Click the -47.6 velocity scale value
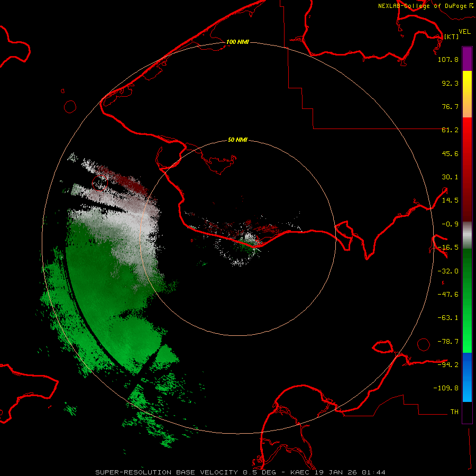Screen dimensions: 476x476 pyautogui.click(x=448, y=295)
